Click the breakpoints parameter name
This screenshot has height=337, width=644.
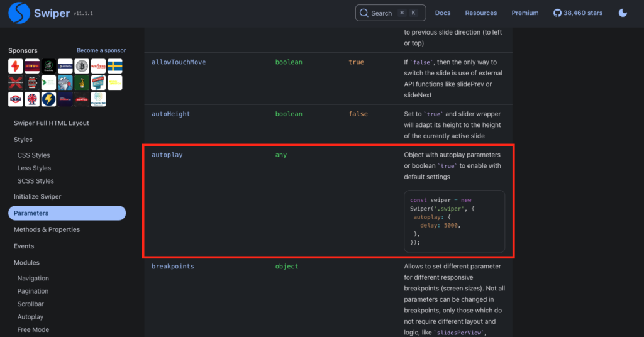pyautogui.click(x=173, y=267)
